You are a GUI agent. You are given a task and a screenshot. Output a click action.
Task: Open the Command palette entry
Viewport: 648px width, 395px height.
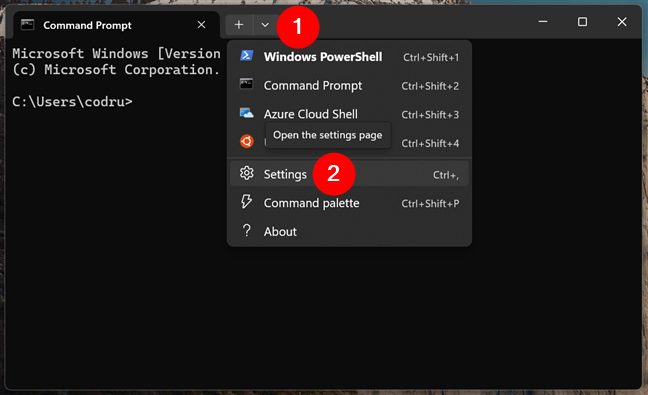pos(349,203)
